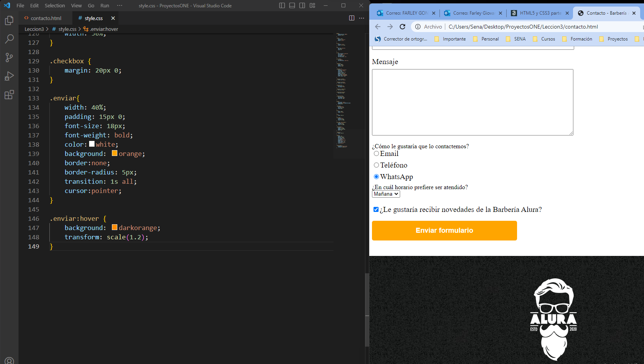
Task: Open the SENA bookmarks folder
Action: coord(516,39)
